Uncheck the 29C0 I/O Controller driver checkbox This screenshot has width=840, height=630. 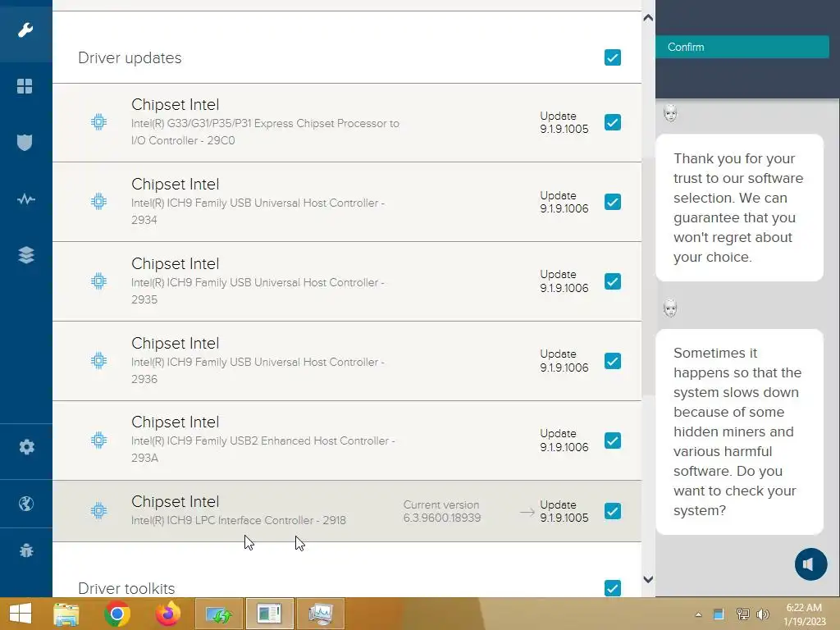point(612,122)
